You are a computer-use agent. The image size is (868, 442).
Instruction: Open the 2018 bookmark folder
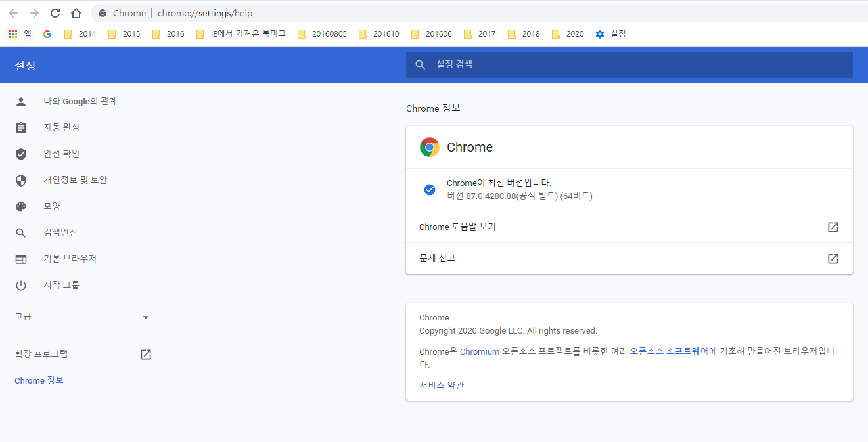pos(524,33)
